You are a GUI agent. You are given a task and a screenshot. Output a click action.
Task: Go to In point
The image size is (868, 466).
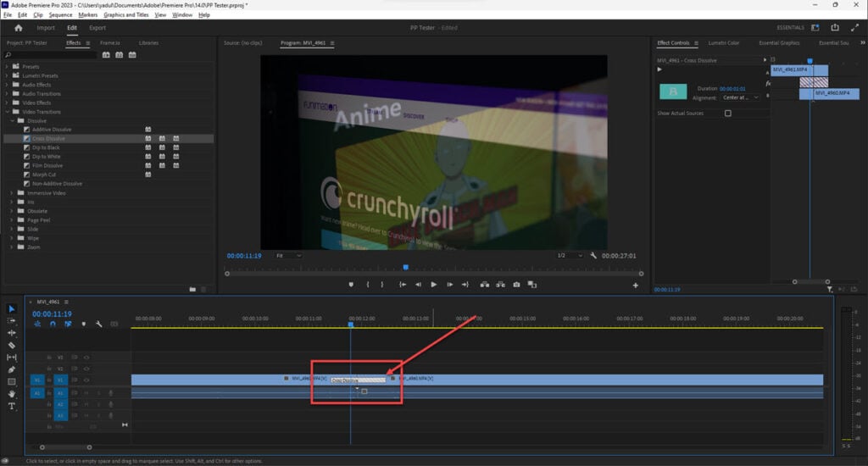pyautogui.click(x=403, y=285)
